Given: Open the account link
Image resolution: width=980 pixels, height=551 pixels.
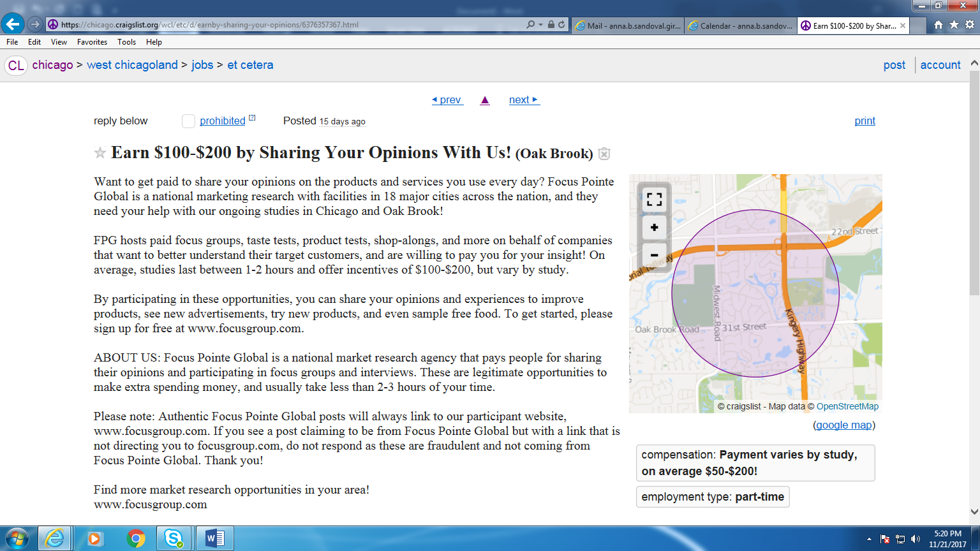Looking at the screenshot, I should click(940, 65).
